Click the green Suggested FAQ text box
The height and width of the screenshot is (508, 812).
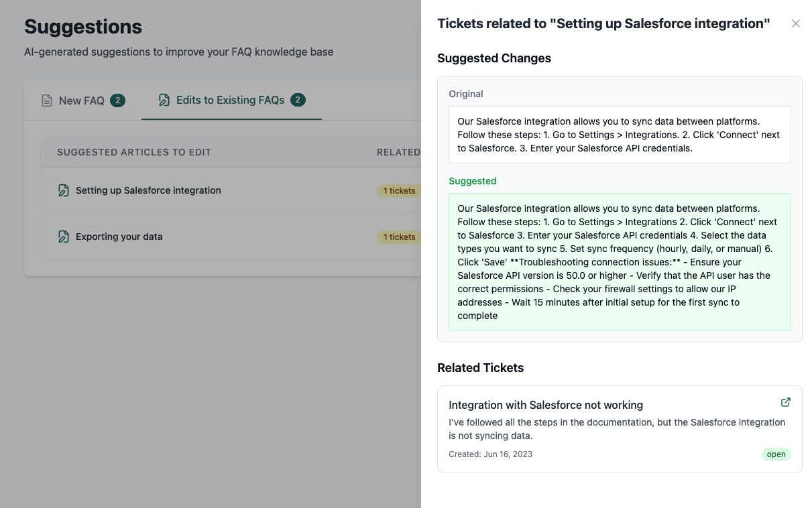[620, 262]
